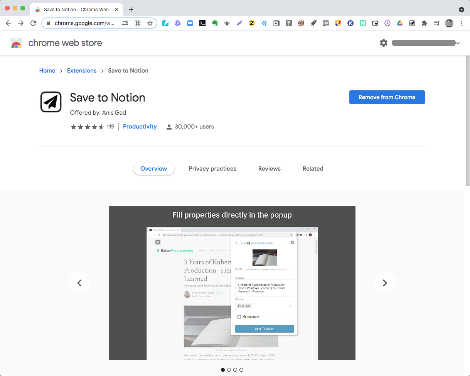Screen dimensions: 470x376
Task: Click the green Evernote elephant extension icon
Action: click(215, 23)
